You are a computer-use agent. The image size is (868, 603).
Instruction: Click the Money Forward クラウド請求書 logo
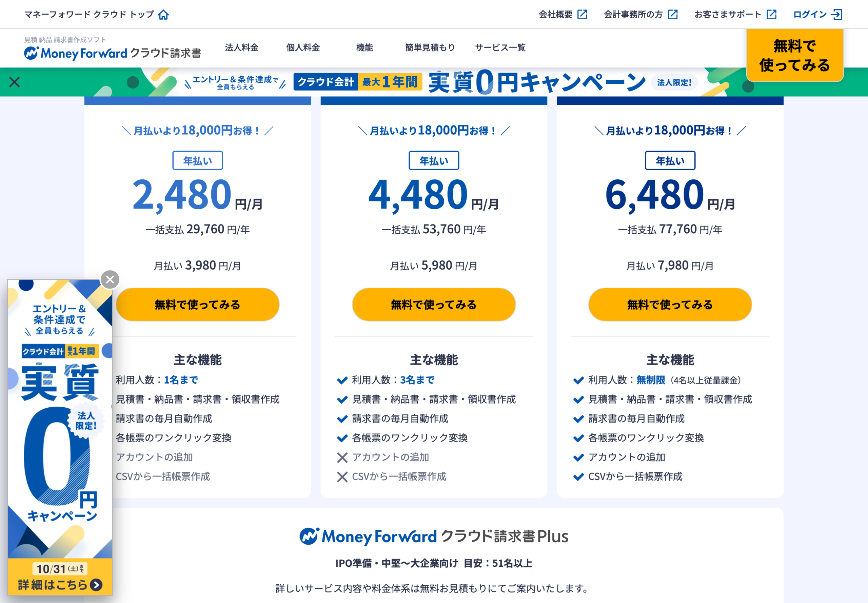point(112,53)
